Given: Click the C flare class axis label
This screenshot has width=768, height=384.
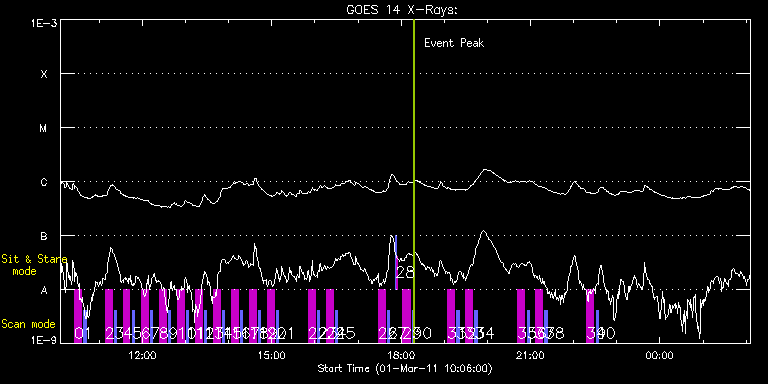Looking at the screenshot, I should (x=44, y=182).
